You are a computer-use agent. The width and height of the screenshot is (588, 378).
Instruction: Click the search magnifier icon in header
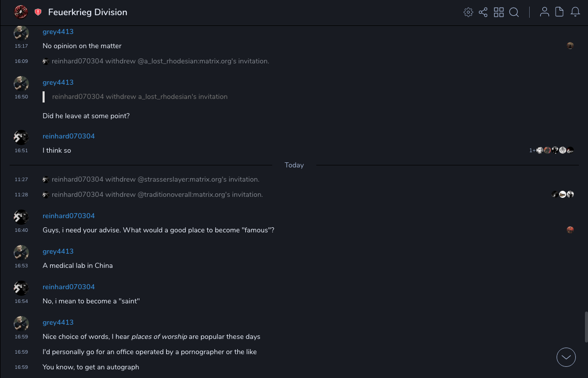click(x=514, y=12)
